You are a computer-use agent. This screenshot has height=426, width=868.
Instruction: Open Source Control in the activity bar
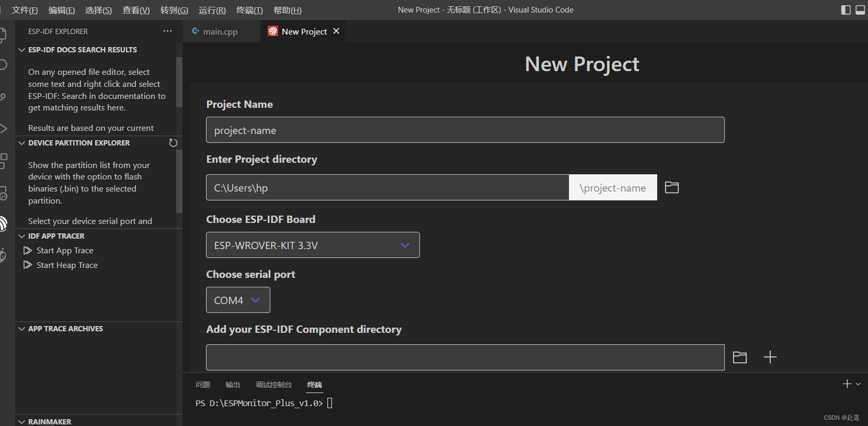pos(3,97)
